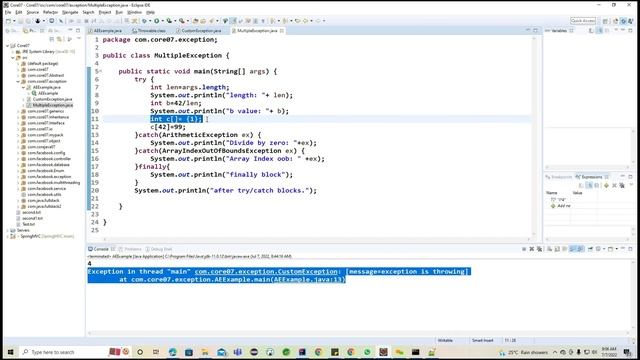
Task: Click the Windows Start button
Action: 10,352
